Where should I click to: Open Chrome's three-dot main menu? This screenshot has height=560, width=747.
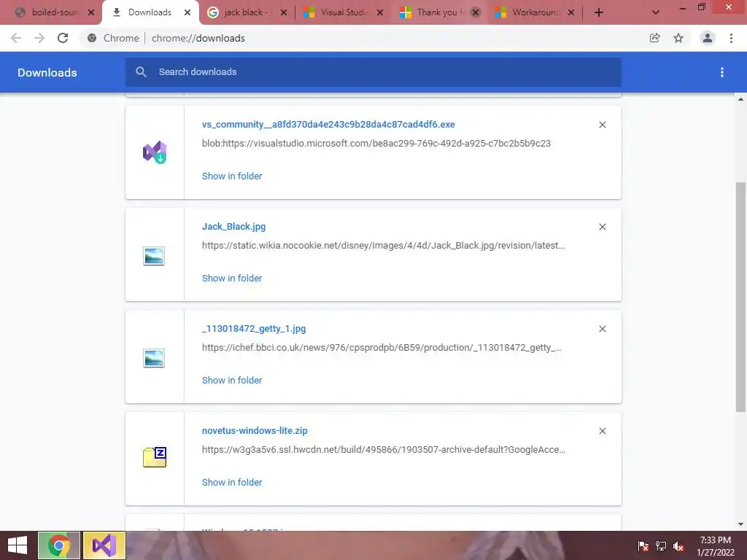(x=731, y=38)
